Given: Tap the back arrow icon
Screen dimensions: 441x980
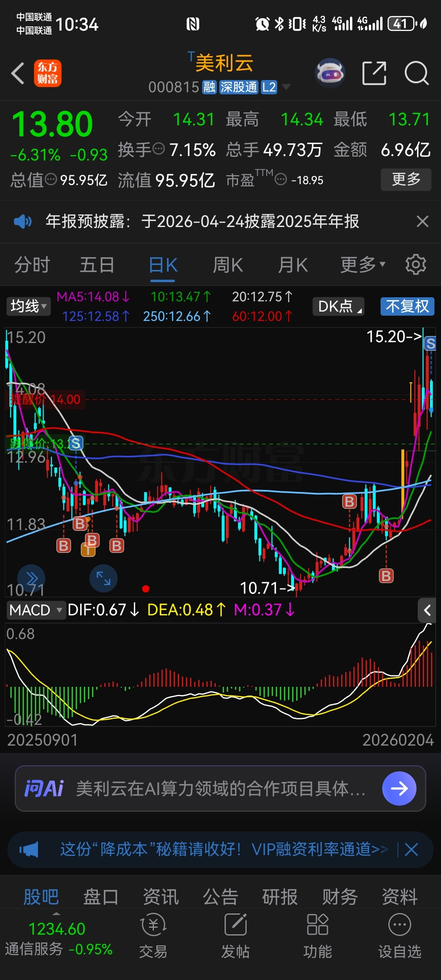Looking at the screenshot, I should 18,73.
